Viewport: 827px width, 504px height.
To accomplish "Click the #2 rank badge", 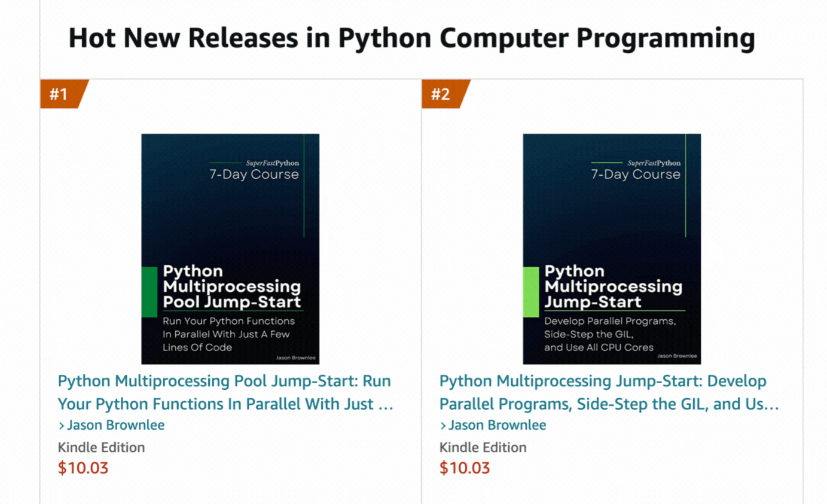I will [x=441, y=94].
